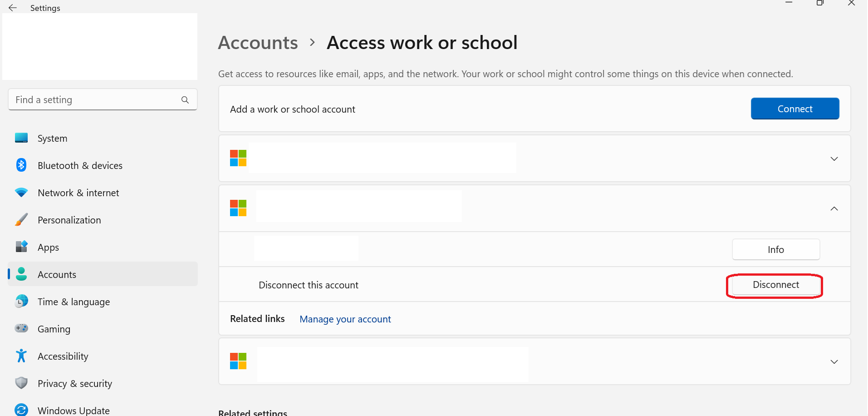
Task: Open the Accounts section in sidebar
Action: [57, 274]
